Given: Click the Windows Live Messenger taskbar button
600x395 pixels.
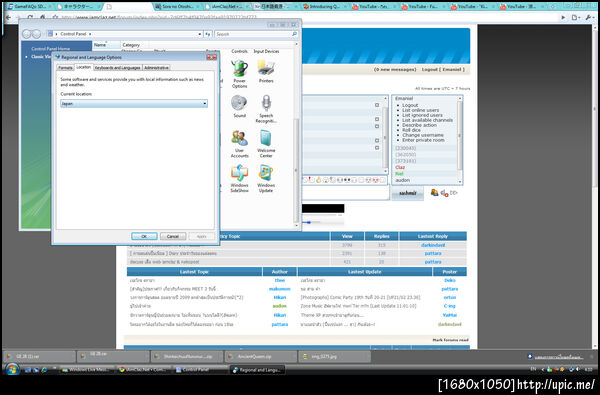Looking at the screenshot, I should (x=87, y=370).
